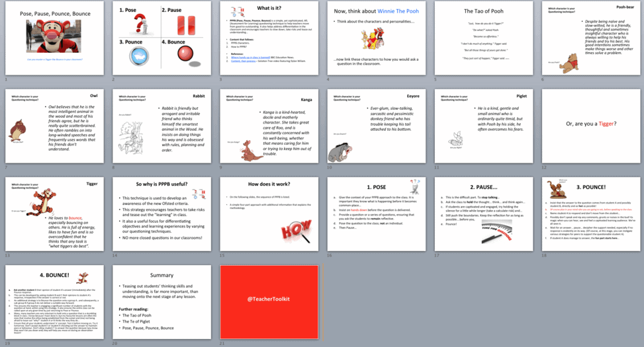This screenshot has width=644, height=347.
Task: Select the Piglet character slide
Action: coord(484,126)
